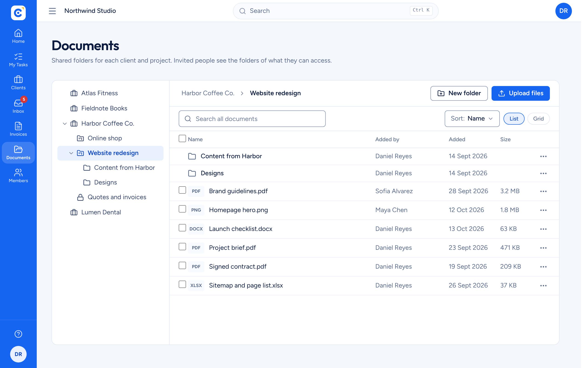Select the Launch checklist.docx checkbox
The image size is (588, 368).
(182, 228)
